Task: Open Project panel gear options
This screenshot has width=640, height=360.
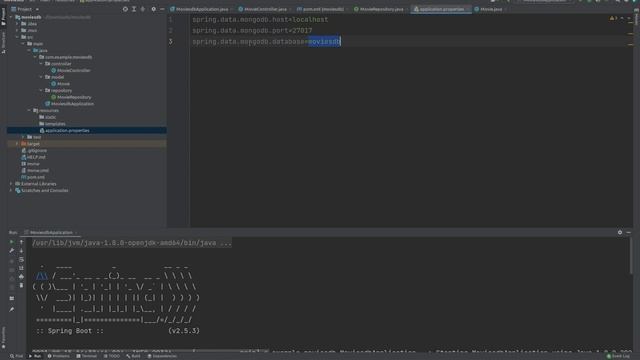Action: pos(153,9)
